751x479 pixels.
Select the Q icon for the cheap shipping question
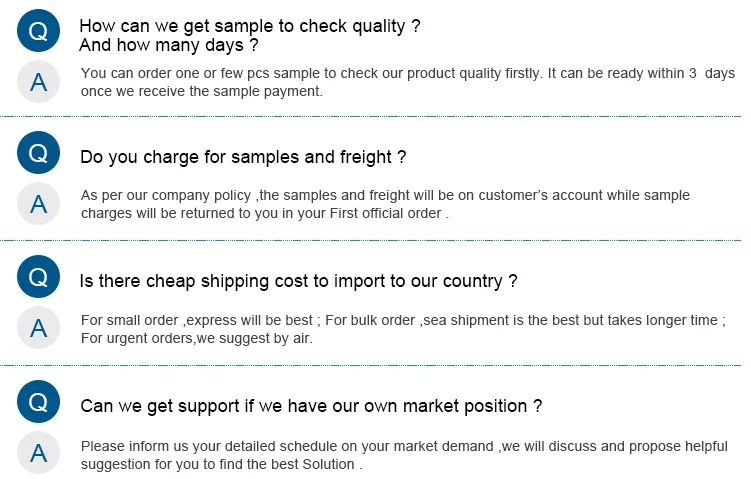click(39, 278)
